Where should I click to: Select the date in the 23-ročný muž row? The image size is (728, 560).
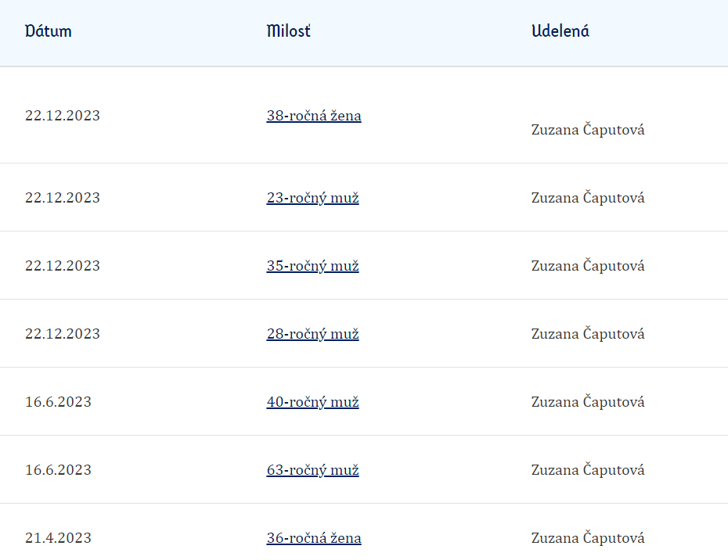point(62,198)
